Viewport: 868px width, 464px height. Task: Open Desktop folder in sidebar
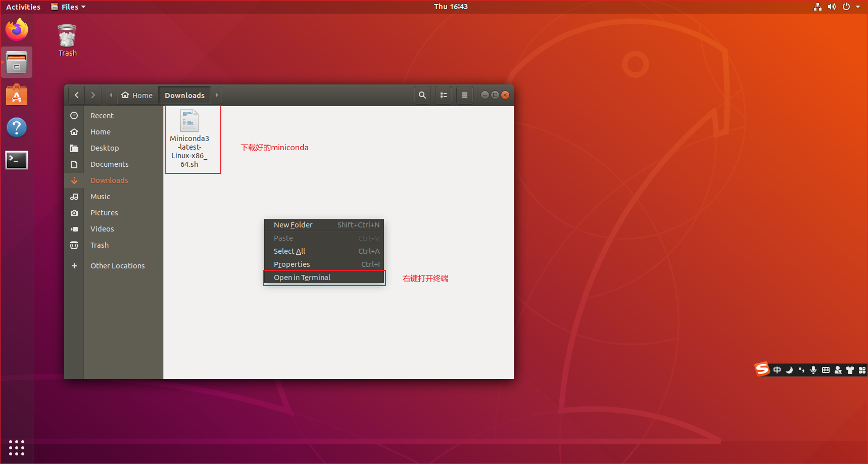(x=114, y=148)
